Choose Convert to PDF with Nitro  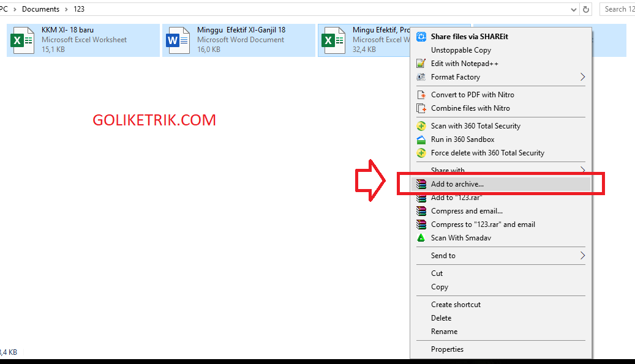[500, 95]
